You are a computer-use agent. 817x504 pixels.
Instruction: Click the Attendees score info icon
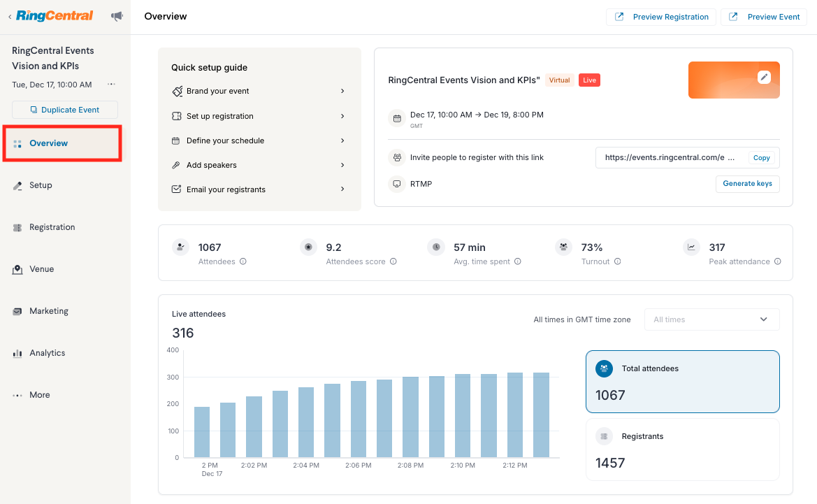tap(393, 261)
